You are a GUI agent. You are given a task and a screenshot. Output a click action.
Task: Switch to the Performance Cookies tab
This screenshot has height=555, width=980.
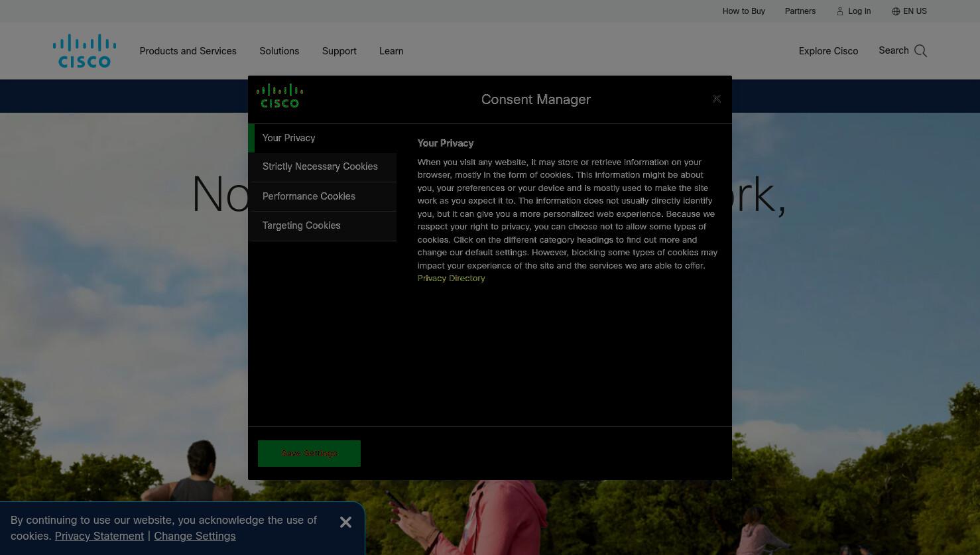point(324,197)
